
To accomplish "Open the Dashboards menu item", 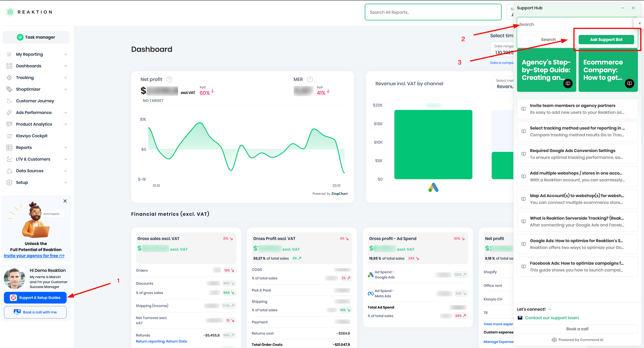I will click(x=28, y=66).
